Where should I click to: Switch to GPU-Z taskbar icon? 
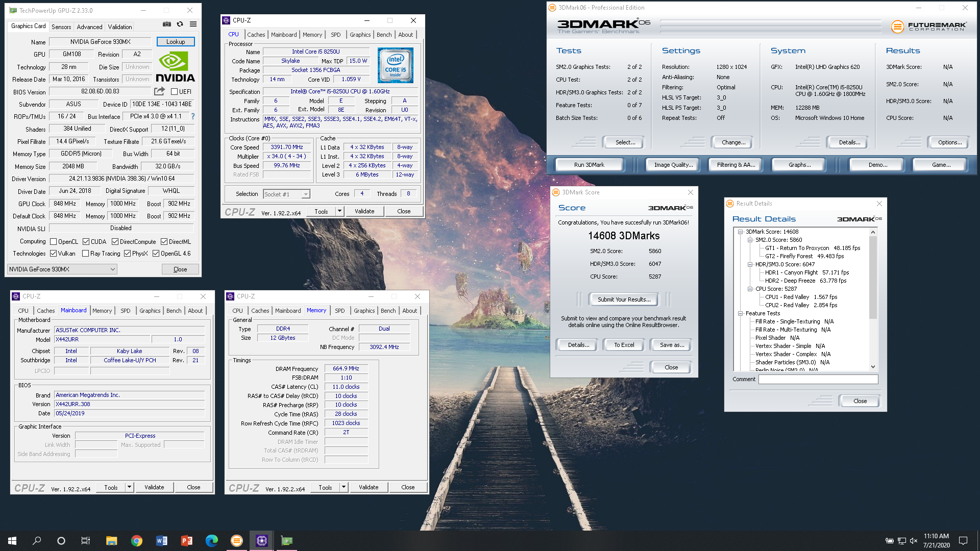pos(286,541)
